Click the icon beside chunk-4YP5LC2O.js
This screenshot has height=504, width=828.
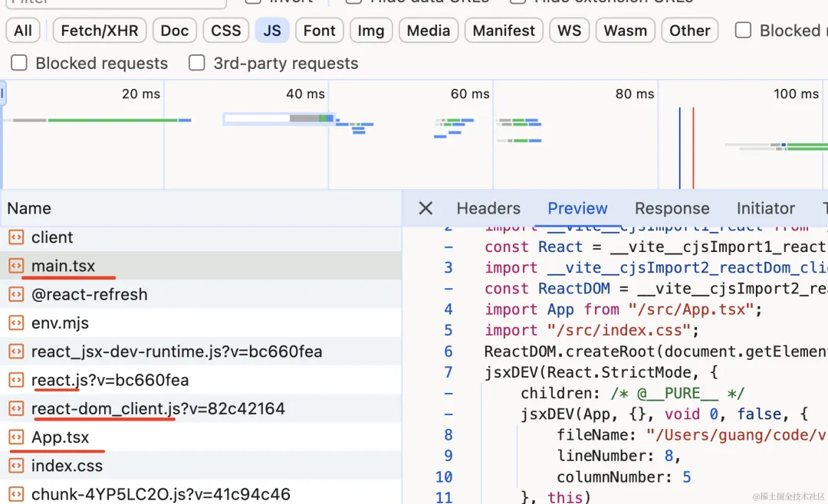(x=16, y=494)
